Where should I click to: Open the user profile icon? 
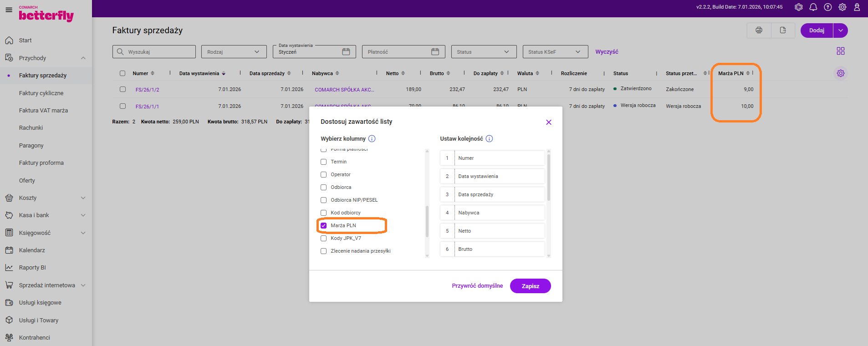[x=857, y=7]
